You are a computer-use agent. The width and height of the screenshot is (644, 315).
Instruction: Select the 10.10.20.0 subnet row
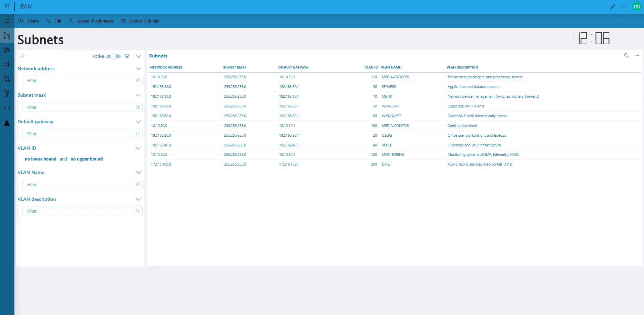395,77
